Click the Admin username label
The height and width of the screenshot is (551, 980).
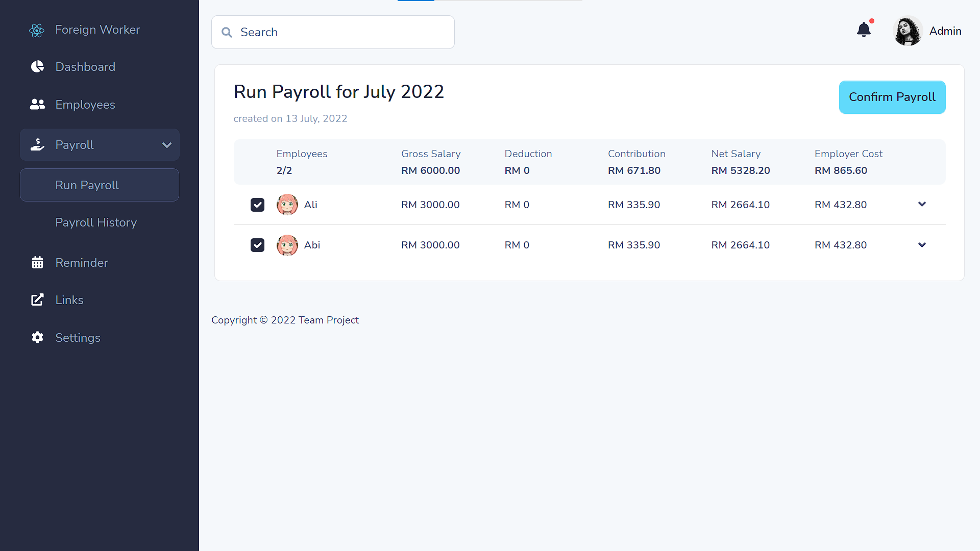pos(945,31)
